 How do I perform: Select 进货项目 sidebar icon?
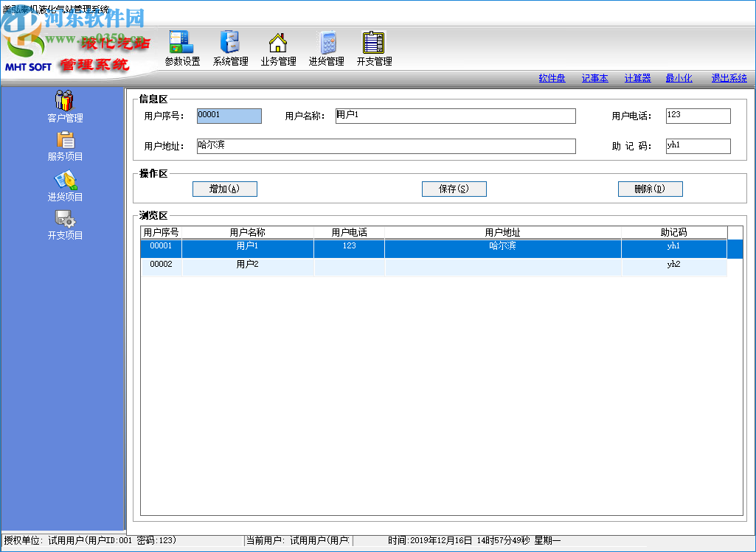(65, 186)
